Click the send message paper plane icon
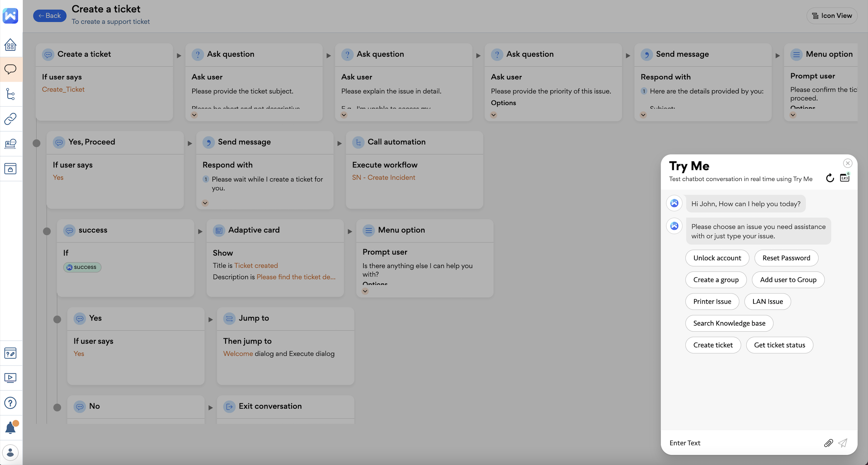 click(843, 443)
